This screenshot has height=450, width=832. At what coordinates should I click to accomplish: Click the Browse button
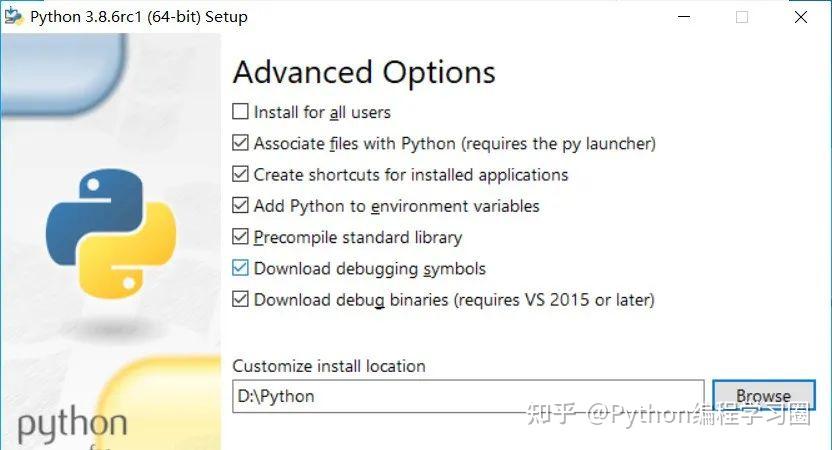pyautogui.click(x=763, y=396)
